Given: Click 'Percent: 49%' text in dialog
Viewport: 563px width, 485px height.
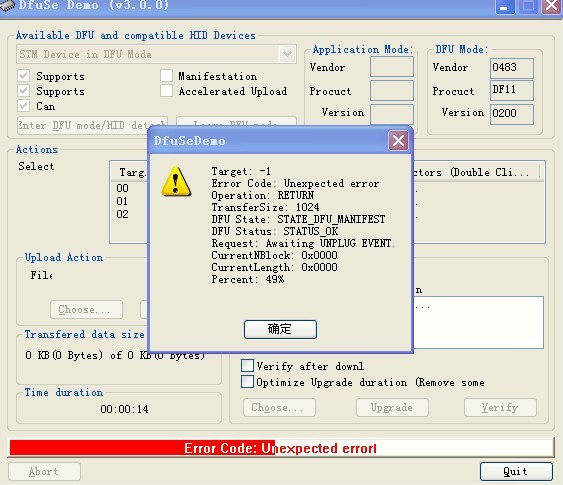Looking at the screenshot, I should [248, 279].
